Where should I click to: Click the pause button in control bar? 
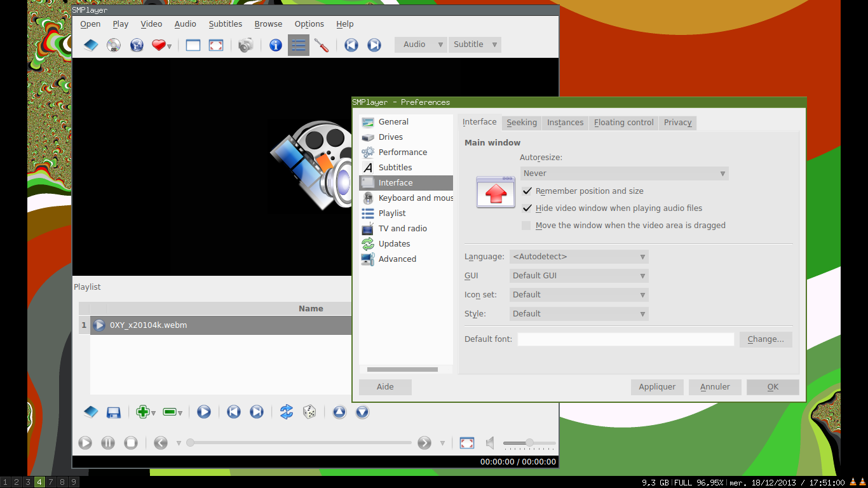pyautogui.click(x=108, y=443)
